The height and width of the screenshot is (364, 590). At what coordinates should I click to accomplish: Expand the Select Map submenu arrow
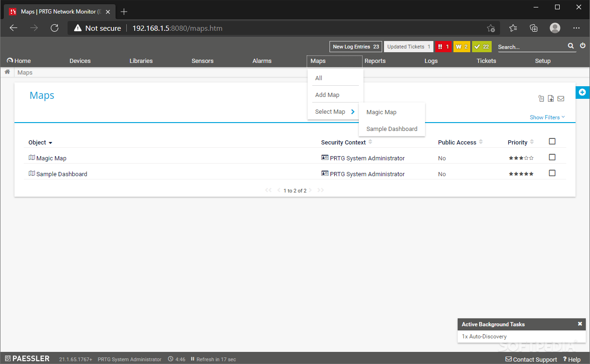(353, 111)
